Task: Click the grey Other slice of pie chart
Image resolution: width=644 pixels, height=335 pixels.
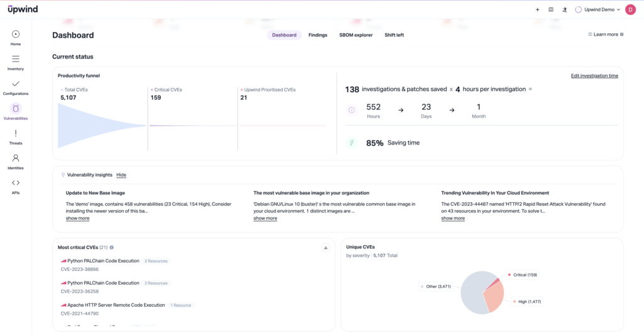Action: click(x=472, y=294)
